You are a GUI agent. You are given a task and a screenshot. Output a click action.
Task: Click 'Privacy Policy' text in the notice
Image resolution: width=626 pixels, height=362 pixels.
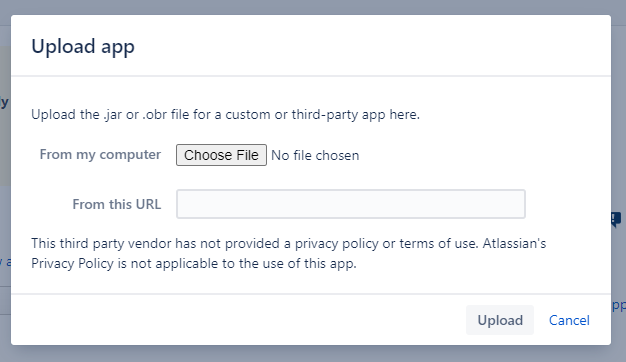[x=72, y=264]
